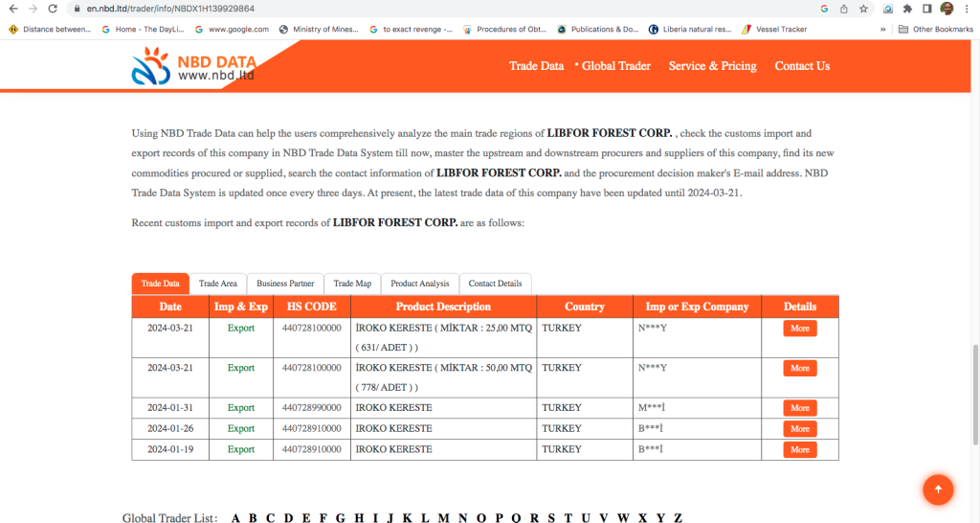
Task: Expand hidden bookmarks with the chevron
Action: click(x=881, y=30)
